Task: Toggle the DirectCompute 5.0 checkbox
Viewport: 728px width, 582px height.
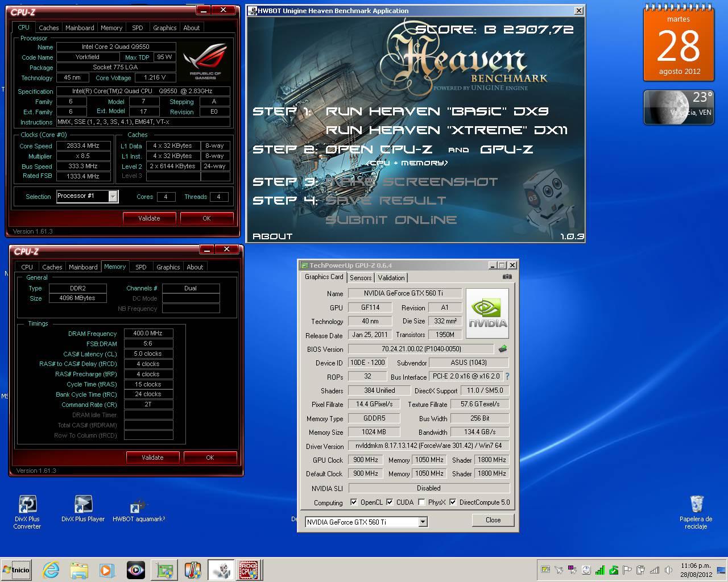Action: [453, 502]
